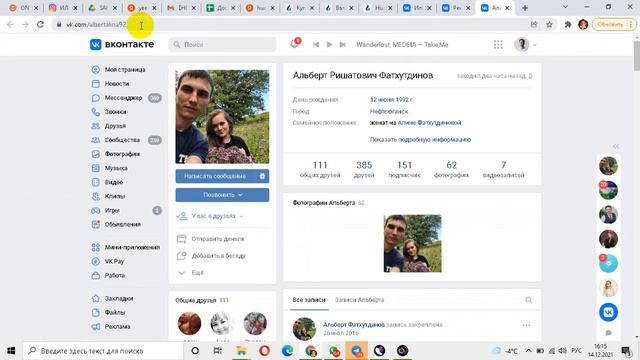The image size is (640, 360).
Task: Play the current music track
Action: [x=329, y=44]
